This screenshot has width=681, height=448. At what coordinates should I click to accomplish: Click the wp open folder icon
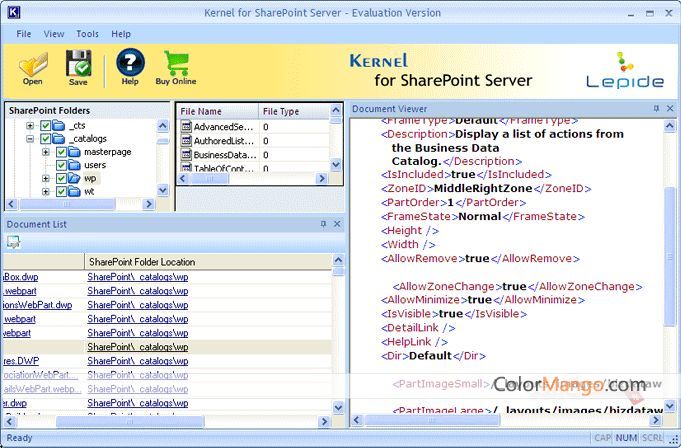tap(74, 178)
